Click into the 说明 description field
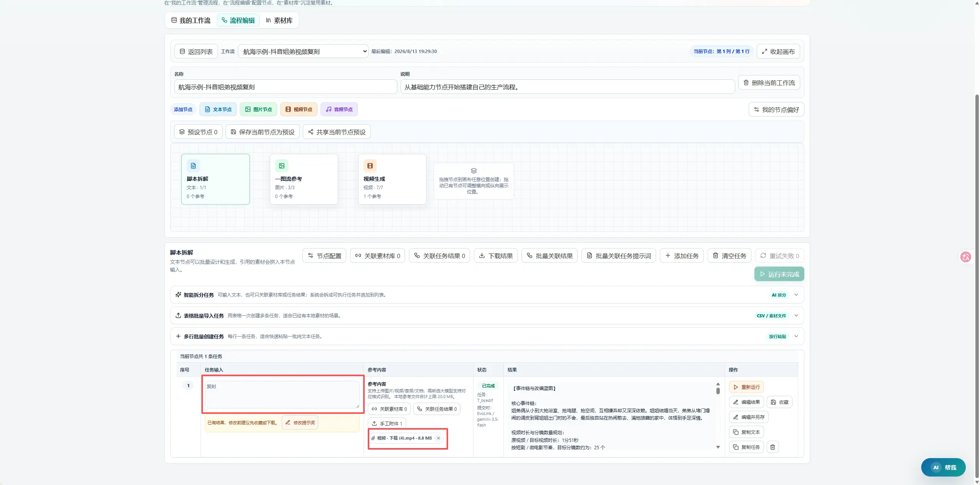Screen dimensions: 980x485 coord(567,87)
